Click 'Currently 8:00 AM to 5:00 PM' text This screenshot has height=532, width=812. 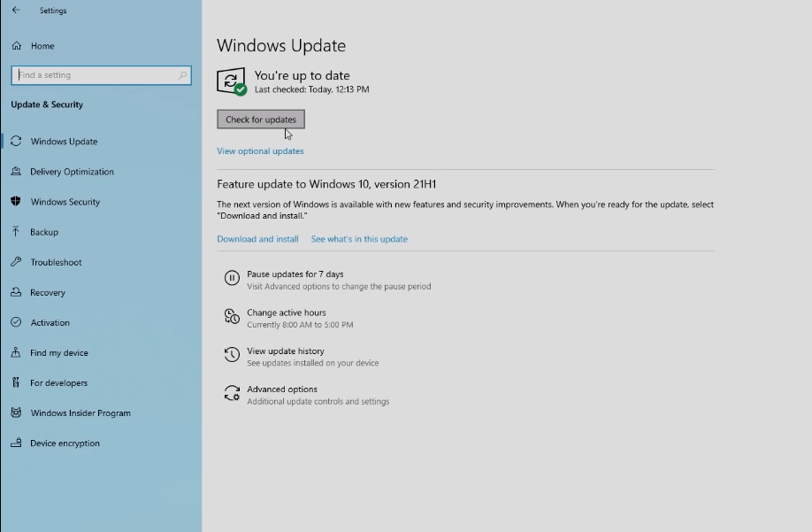coord(300,325)
